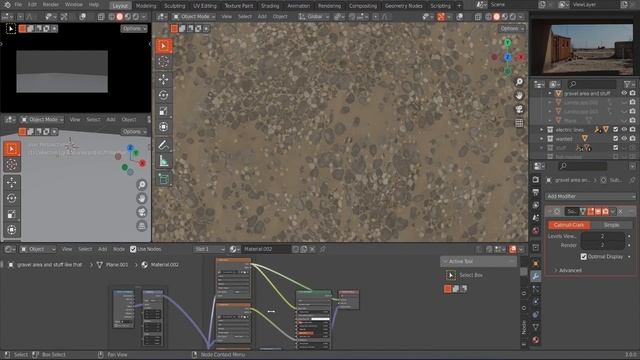This screenshot has height=360, width=640.
Task: Expand the wanted collection in outliner
Action: pos(542,139)
